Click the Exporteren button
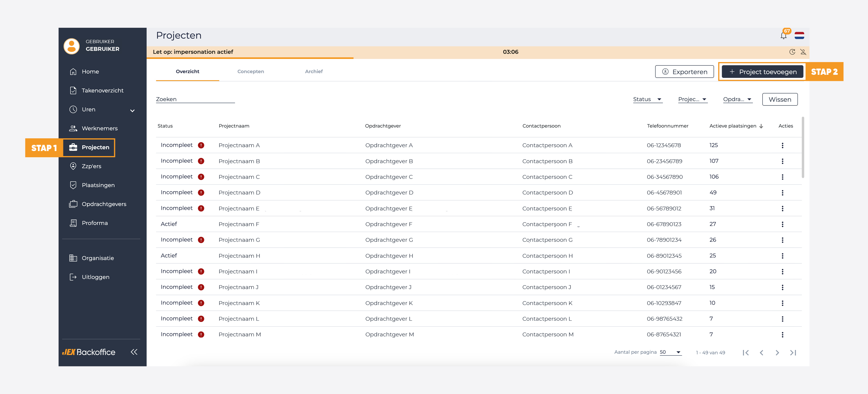This screenshot has height=394, width=868. pos(684,72)
